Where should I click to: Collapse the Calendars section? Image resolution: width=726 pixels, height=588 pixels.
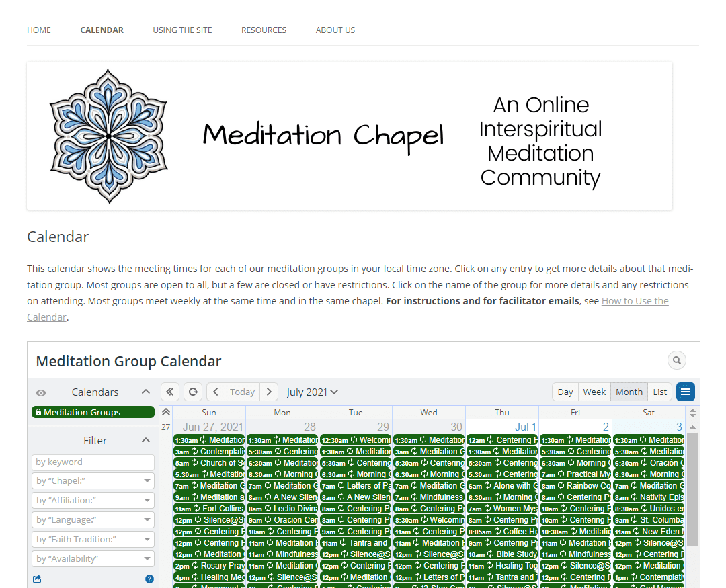click(x=146, y=392)
